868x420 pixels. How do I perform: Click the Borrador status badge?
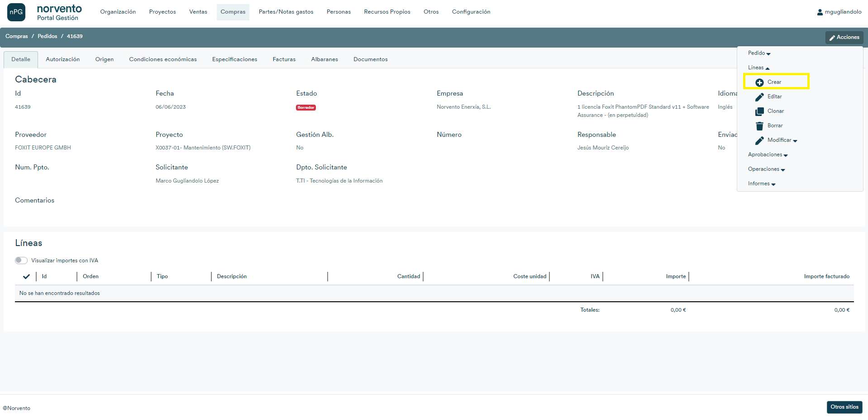[x=306, y=108]
